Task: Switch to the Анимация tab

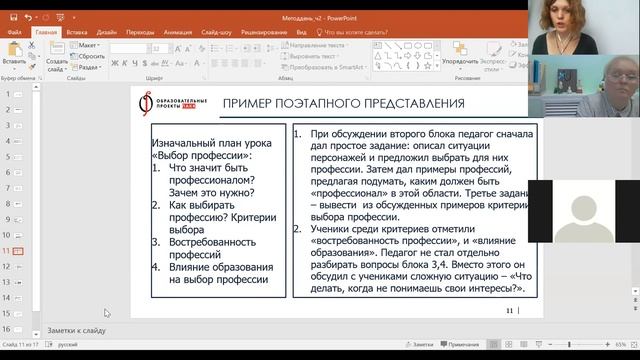Action: [x=178, y=32]
